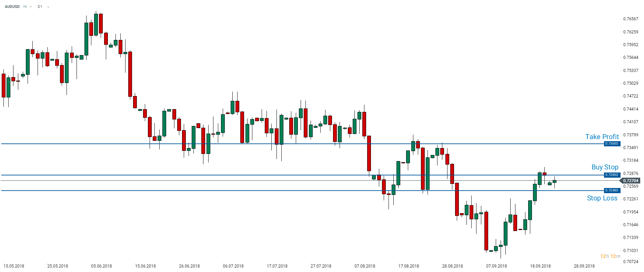Click the 15.05.2018 date on time axis
The image size is (644, 272).
[14, 266]
